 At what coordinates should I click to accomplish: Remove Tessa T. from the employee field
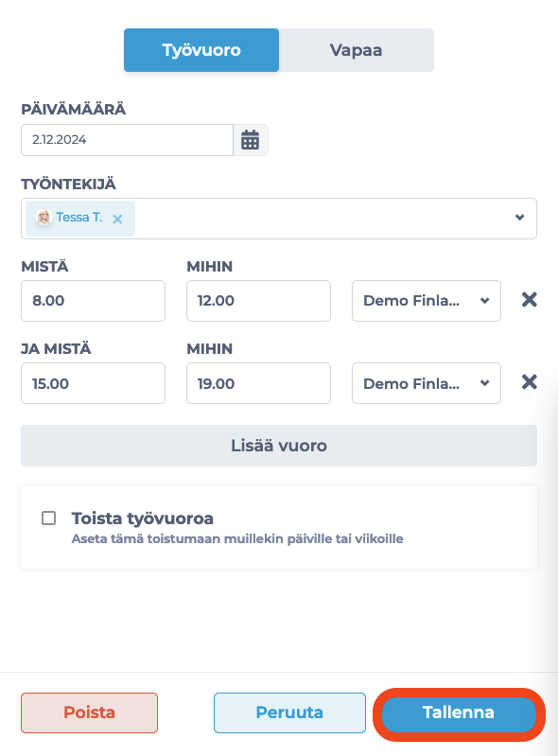pos(117,219)
